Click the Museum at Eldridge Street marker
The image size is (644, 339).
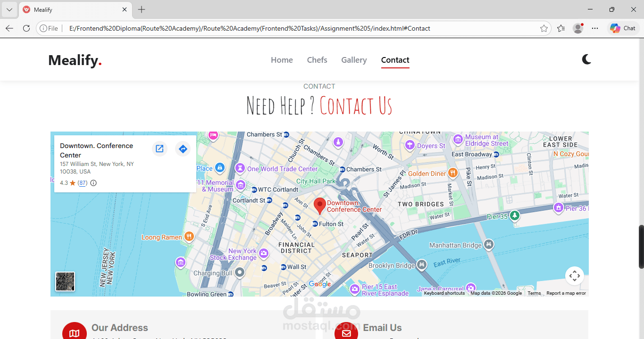pos(458,140)
